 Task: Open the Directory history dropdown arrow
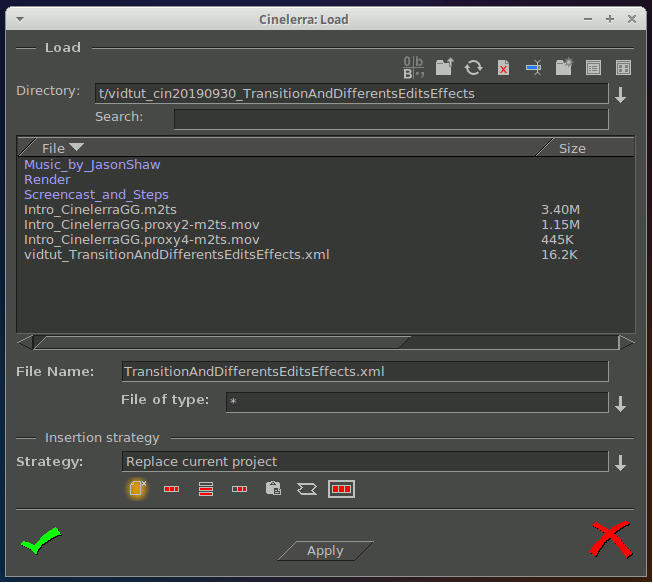tap(621, 95)
